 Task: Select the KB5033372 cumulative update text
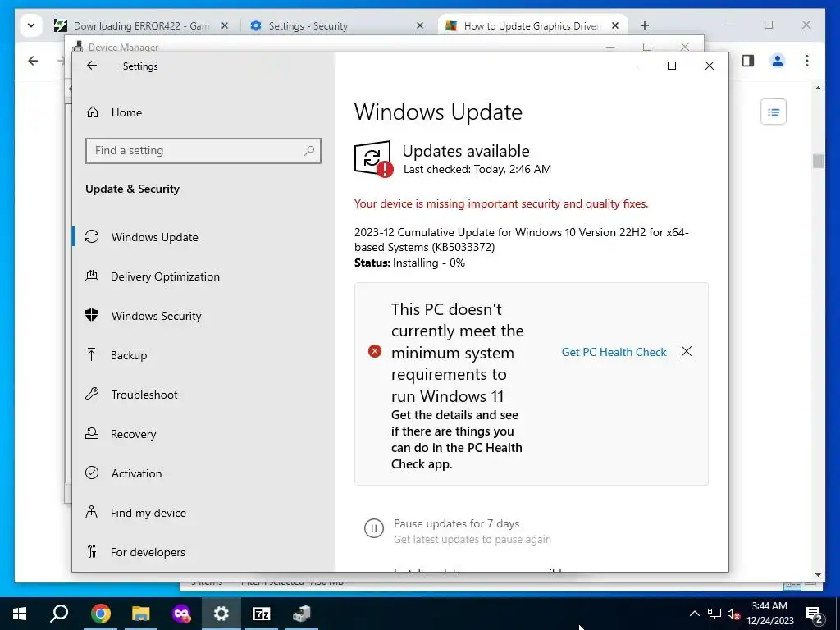(x=521, y=240)
